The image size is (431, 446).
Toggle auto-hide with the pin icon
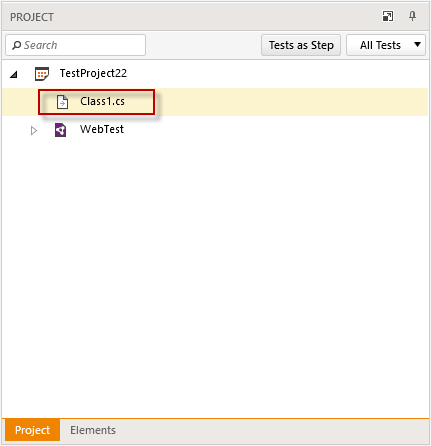[412, 16]
